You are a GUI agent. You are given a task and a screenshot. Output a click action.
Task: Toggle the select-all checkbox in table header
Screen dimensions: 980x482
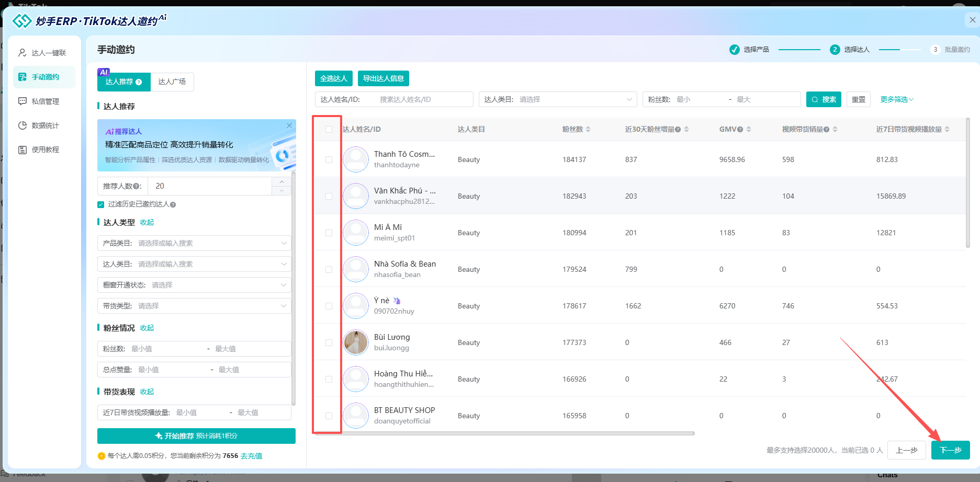point(329,129)
